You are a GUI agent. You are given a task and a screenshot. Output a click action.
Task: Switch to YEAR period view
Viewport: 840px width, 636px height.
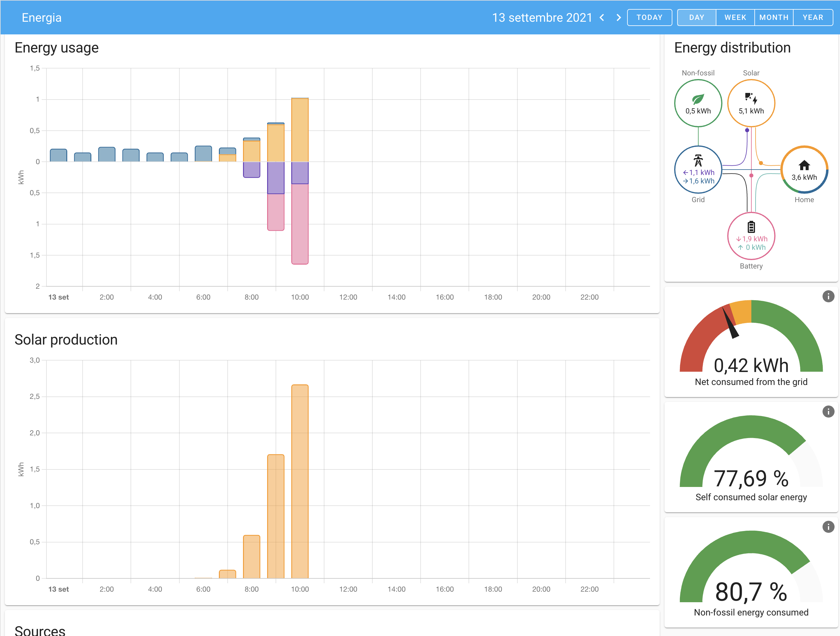(x=813, y=17)
